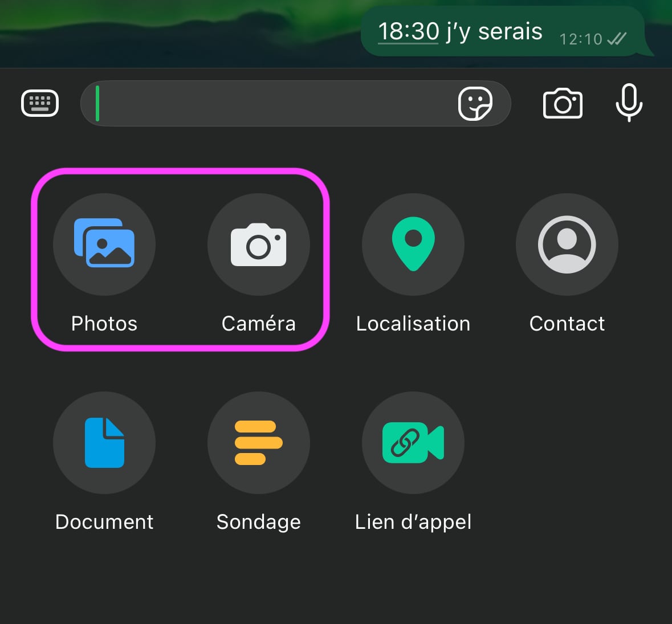Attach a file using blue Document icon
The height and width of the screenshot is (624, 672).
coord(104,442)
